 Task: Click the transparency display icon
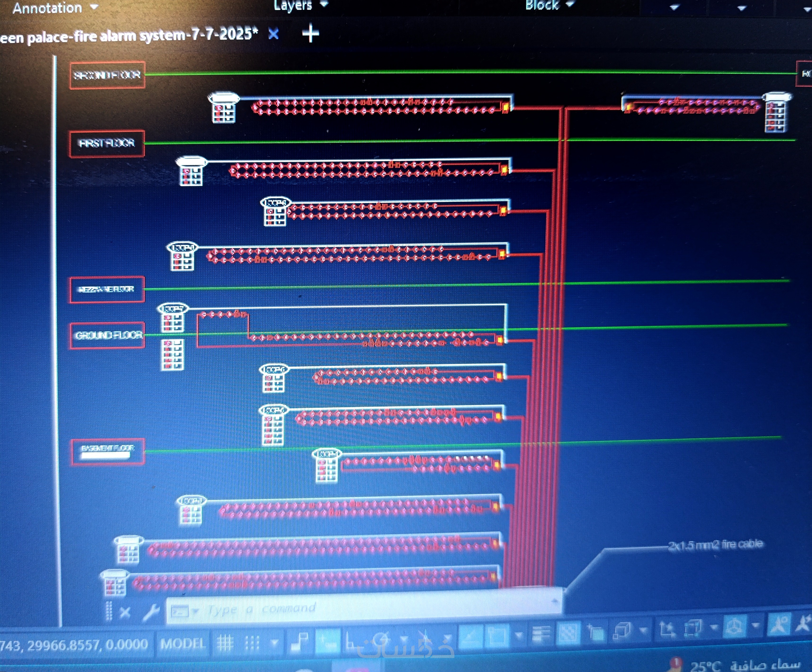pos(568,633)
